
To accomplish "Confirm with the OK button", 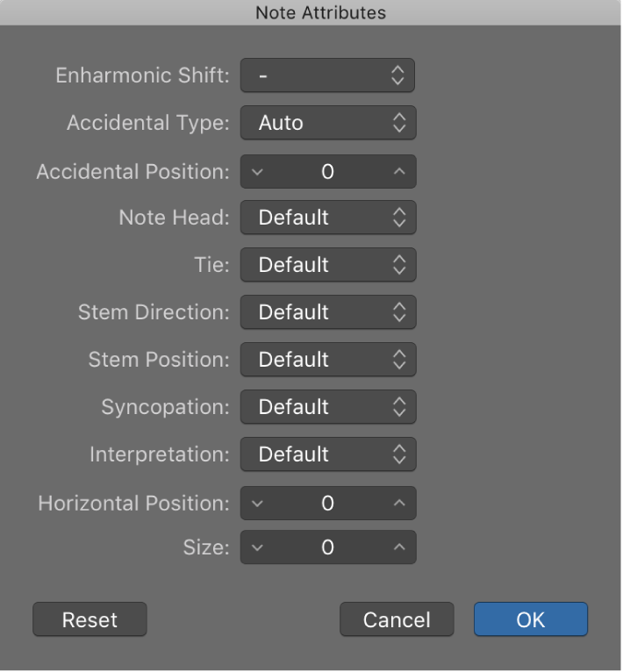I will click(x=531, y=620).
